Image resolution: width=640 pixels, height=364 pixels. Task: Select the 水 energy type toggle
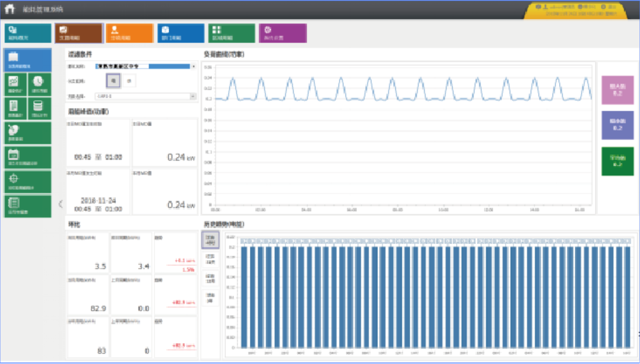[129, 81]
